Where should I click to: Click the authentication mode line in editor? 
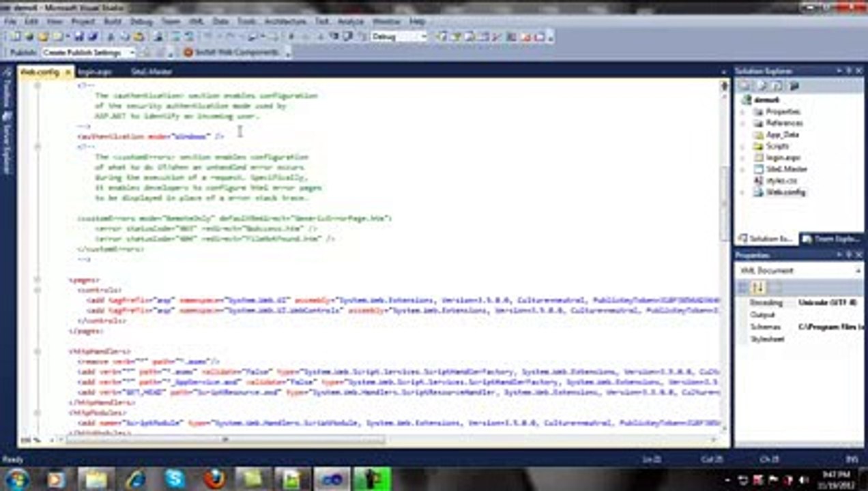click(151, 136)
